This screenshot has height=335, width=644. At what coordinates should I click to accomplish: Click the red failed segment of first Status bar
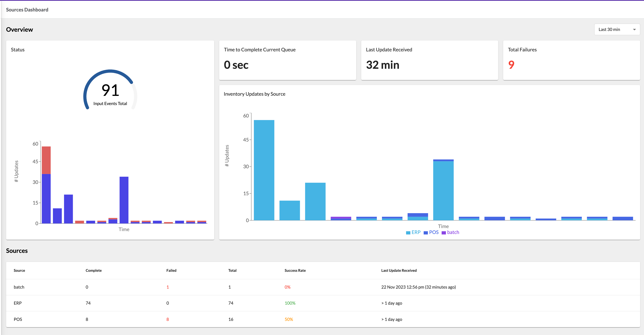(x=46, y=160)
